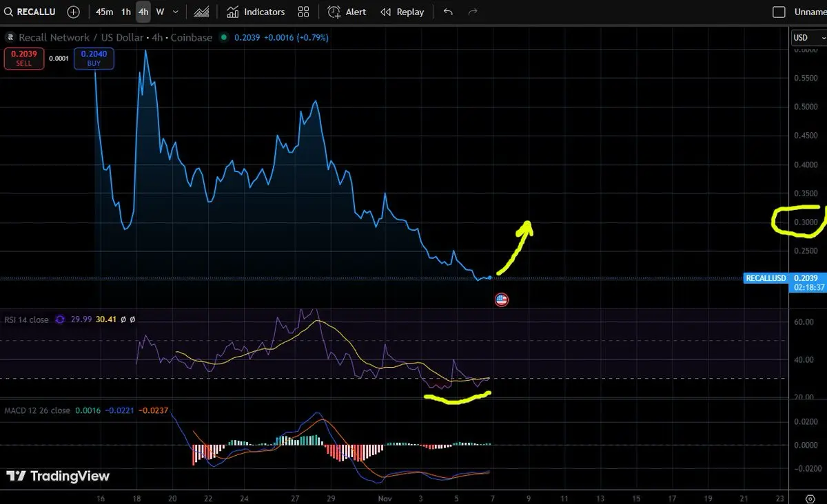This screenshot has height=504, width=827.
Task: Click the undo arrow
Action: (x=448, y=12)
